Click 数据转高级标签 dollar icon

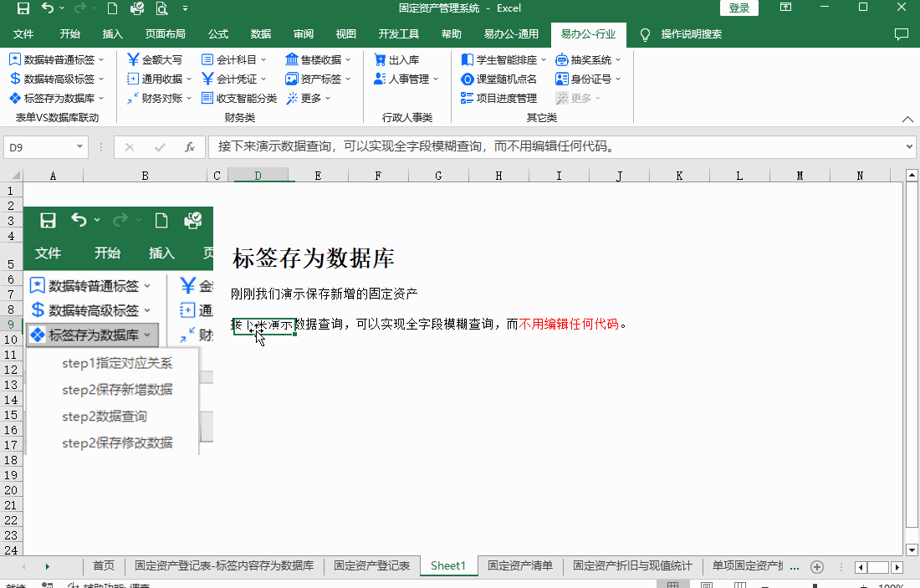click(x=15, y=79)
